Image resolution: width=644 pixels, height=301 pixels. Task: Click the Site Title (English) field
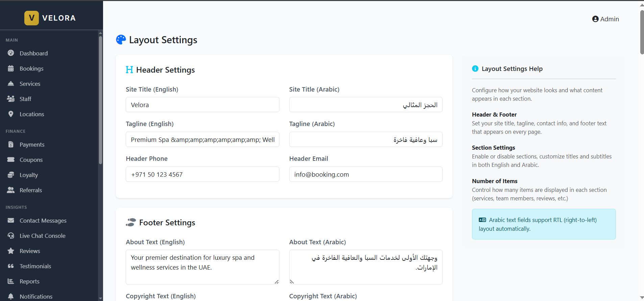[x=202, y=105]
